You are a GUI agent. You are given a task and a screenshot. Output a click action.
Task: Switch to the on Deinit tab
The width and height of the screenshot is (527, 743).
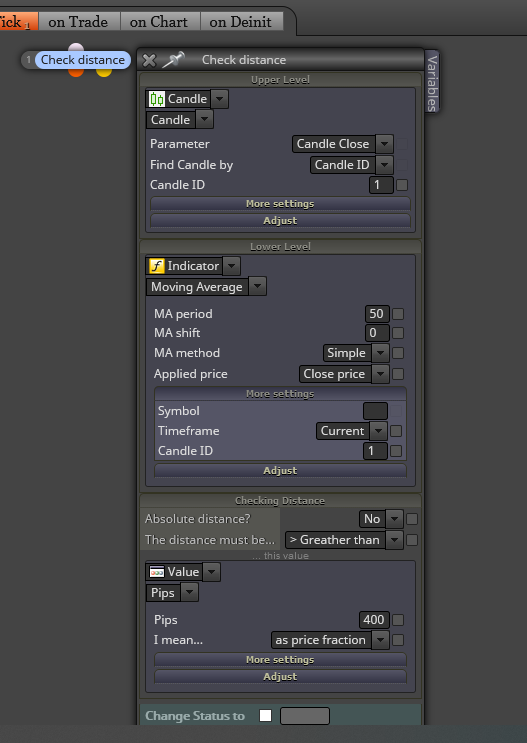pos(240,22)
